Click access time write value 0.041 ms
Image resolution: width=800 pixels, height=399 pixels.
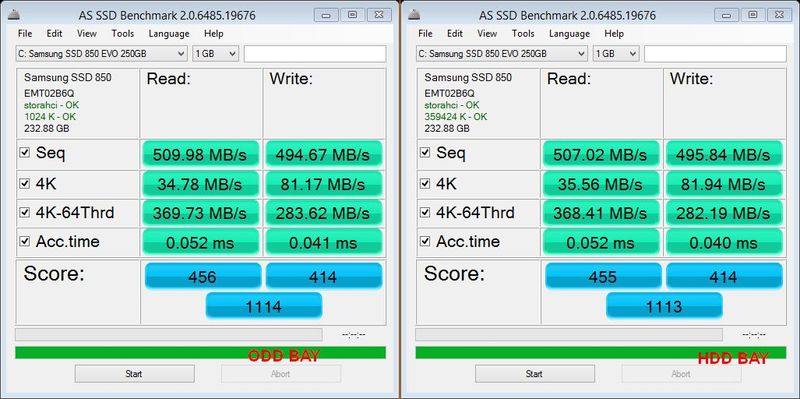[x=323, y=242]
